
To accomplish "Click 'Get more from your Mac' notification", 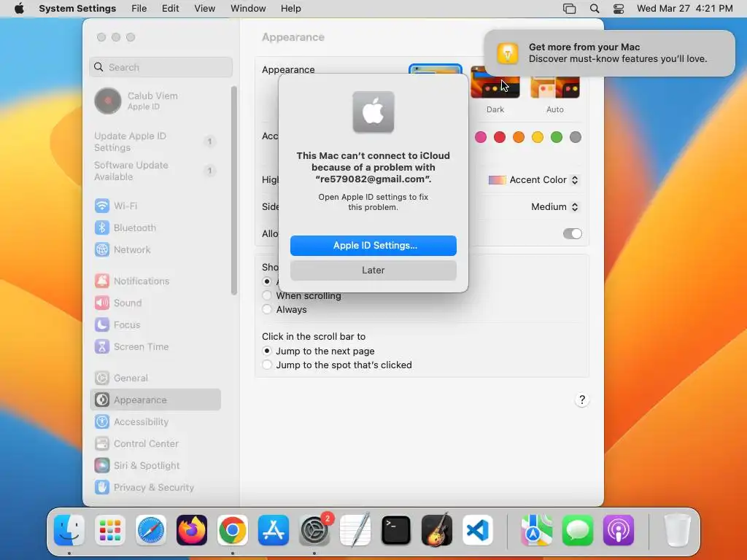I will [x=610, y=52].
